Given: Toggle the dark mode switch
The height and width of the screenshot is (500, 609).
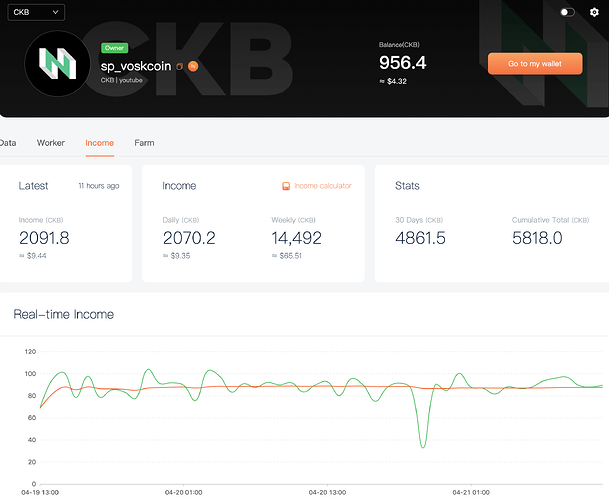Looking at the screenshot, I should 567,12.
